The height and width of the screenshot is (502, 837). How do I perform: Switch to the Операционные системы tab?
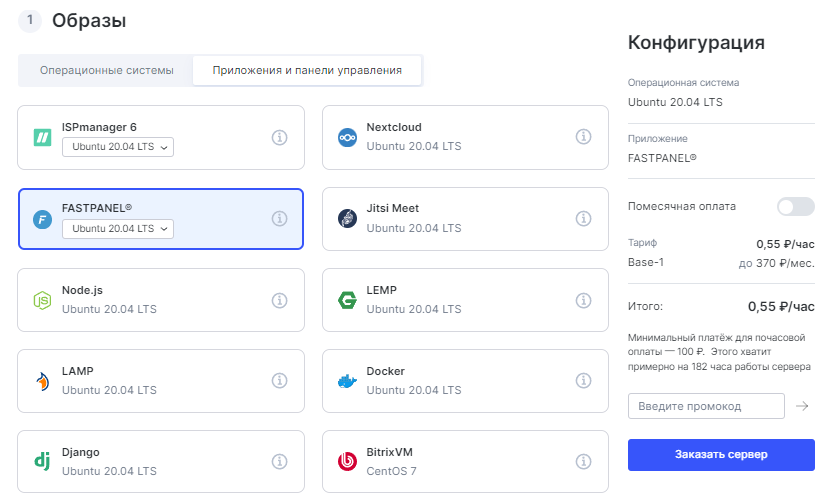(x=107, y=71)
